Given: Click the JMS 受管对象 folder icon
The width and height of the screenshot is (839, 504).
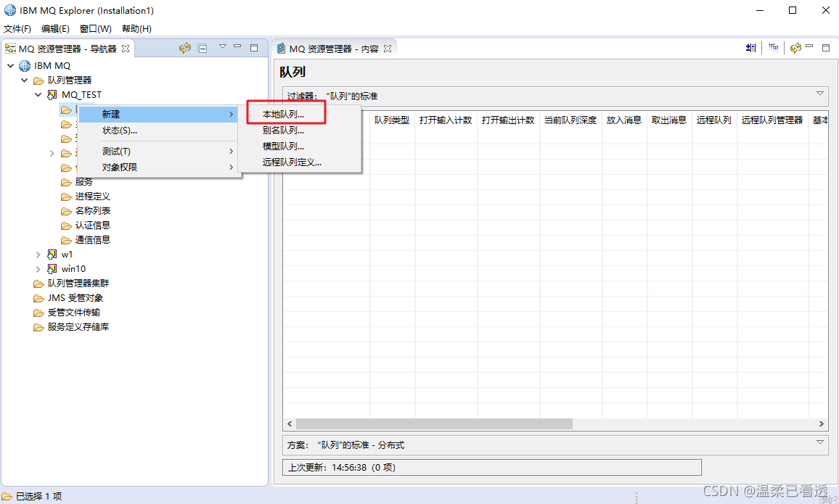Looking at the screenshot, I should click(38, 298).
